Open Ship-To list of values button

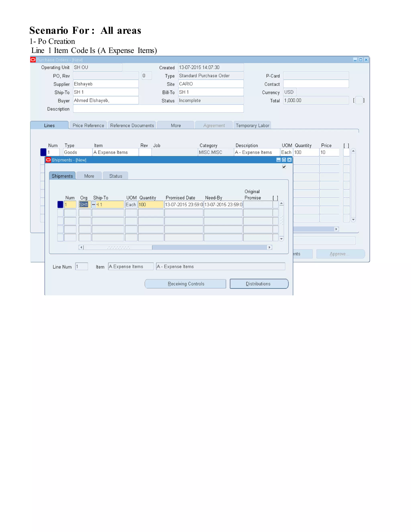[94, 205]
